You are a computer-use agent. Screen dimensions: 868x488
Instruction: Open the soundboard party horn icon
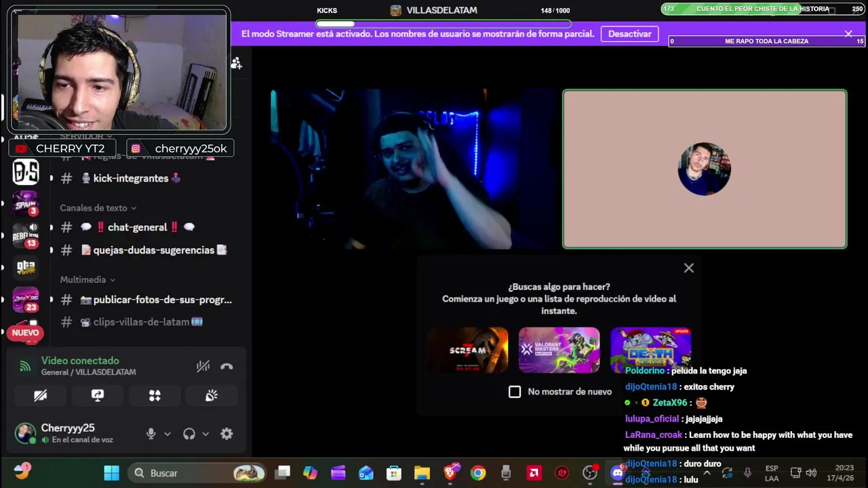pyautogui.click(x=212, y=396)
